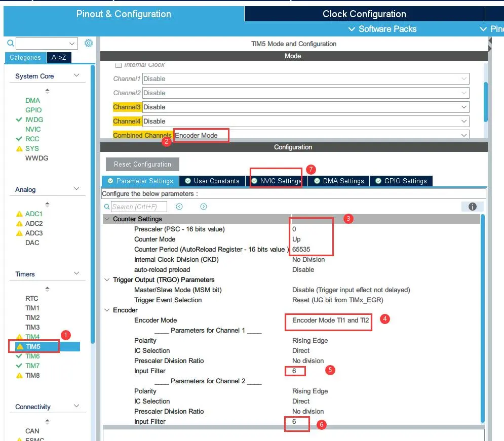Go to next search result arrow icon
This screenshot has width=504, height=441.
tap(204, 207)
